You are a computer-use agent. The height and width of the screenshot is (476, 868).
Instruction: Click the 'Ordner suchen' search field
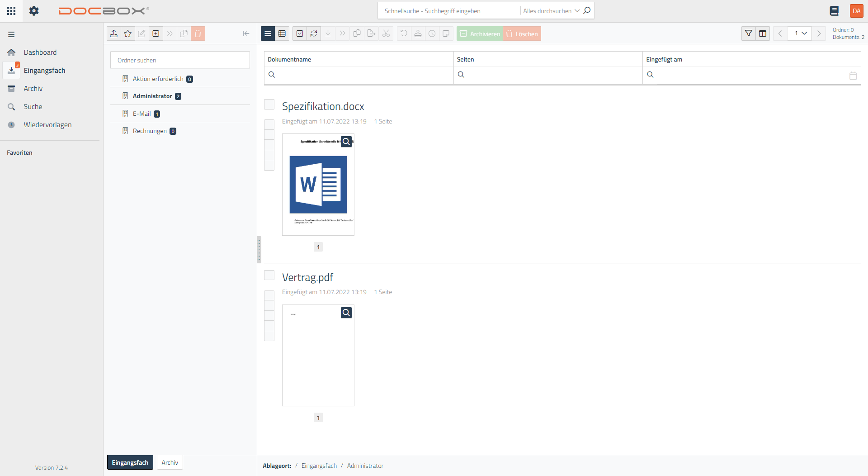[x=180, y=60]
